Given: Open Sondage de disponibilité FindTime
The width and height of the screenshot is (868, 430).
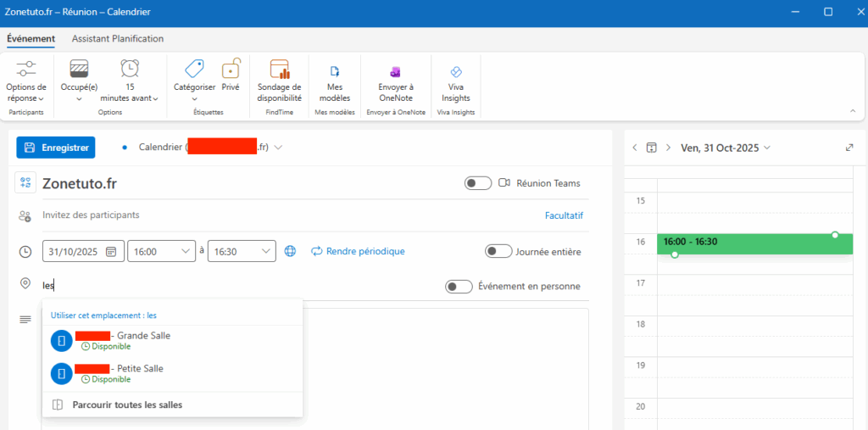Looking at the screenshot, I should [279, 81].
